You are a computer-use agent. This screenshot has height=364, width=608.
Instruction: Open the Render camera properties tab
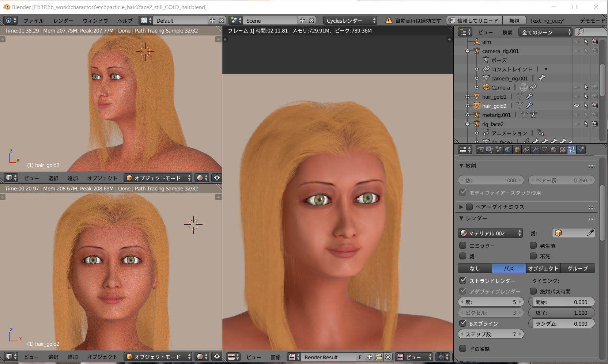tap(480, 149)
